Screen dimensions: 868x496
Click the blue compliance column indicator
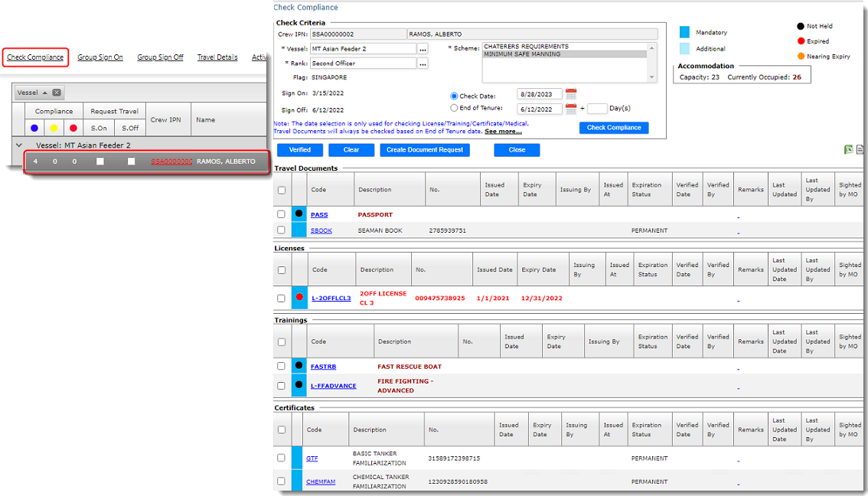[x=34, y=128]
